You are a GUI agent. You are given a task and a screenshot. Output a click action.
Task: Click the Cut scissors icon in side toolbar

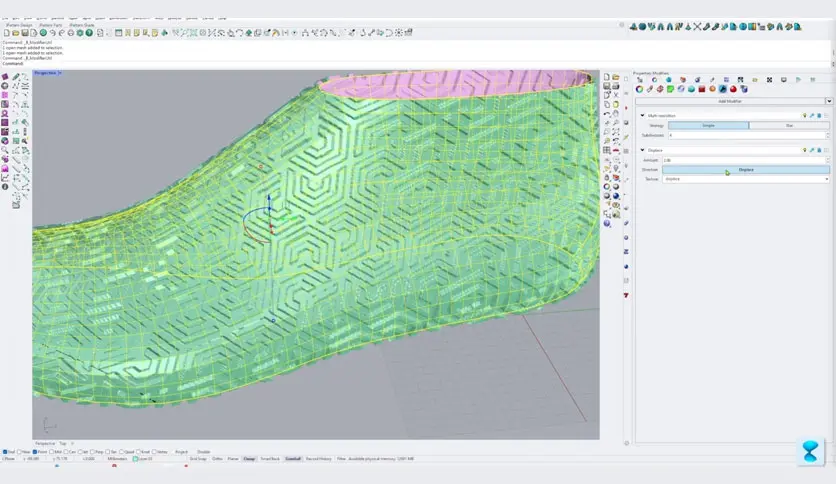(x=616, y=94)
